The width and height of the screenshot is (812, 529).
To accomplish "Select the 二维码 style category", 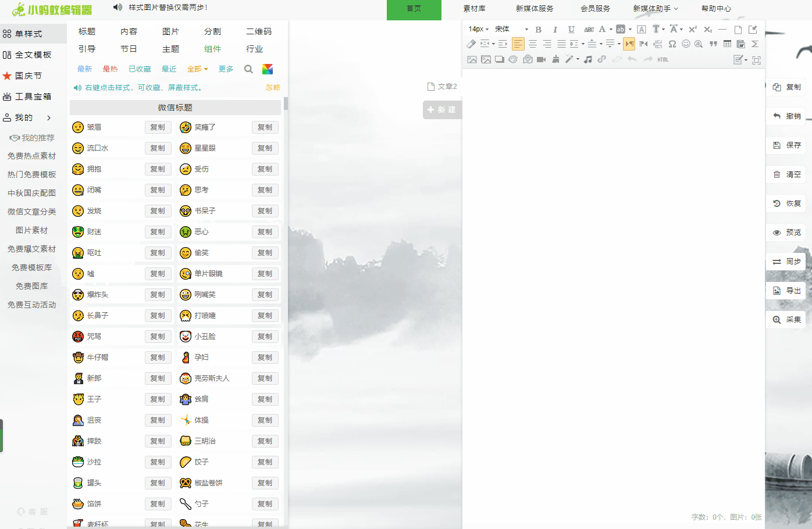I will click(259, 31).
